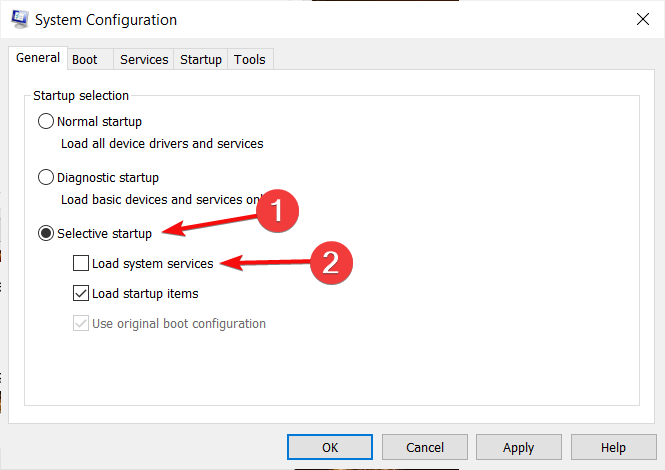Click the Cancel button
The width and height of the screenshot is (665, 470).
tap(425, 447)
